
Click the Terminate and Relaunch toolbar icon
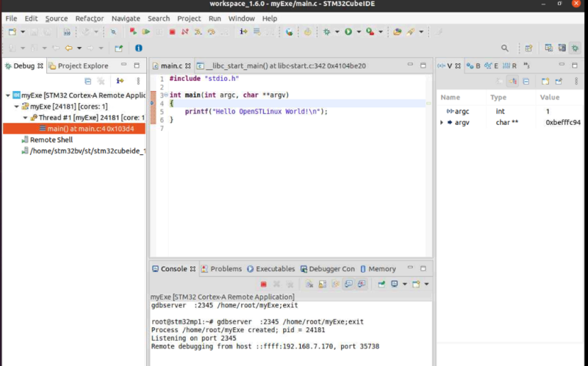(x=133, y=32)
